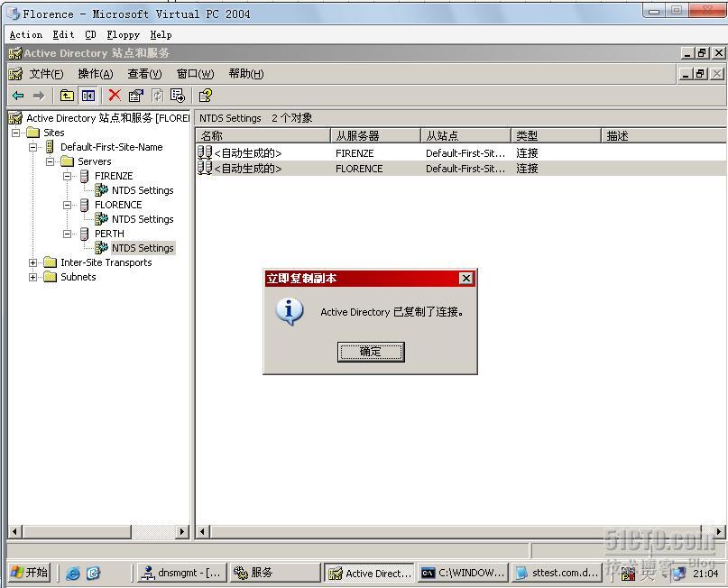Click NTDS Settings icon under FIRENZE
728x588 pixels.
[x=101, y=189]
